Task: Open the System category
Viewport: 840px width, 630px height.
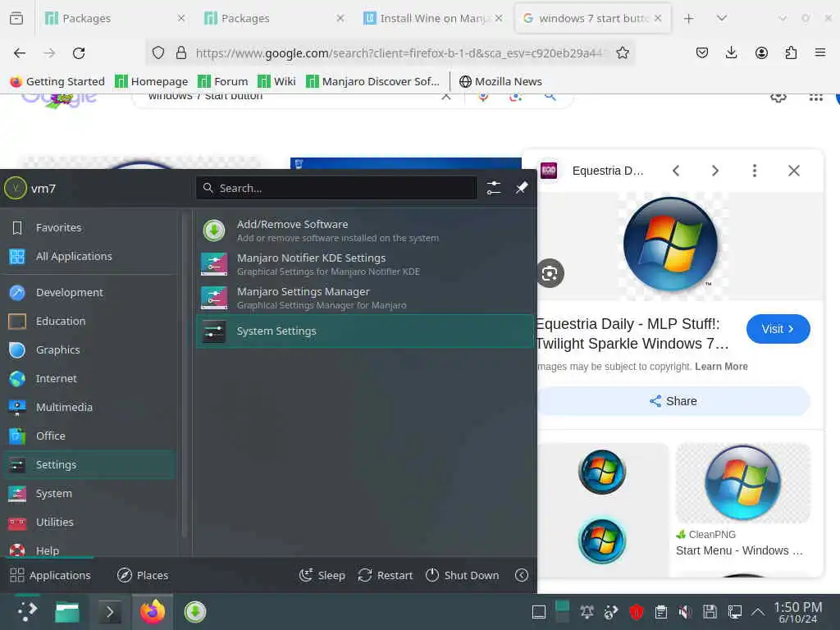Action: (89, 493)
